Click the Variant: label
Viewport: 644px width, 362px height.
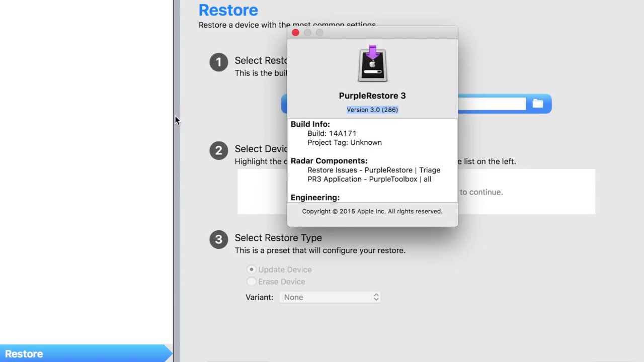click(260, 297)
